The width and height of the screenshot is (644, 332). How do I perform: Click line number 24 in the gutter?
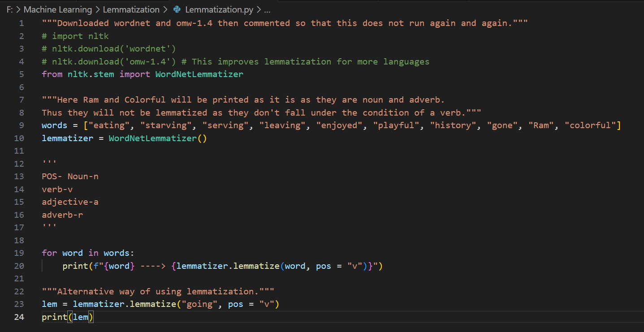19,317
